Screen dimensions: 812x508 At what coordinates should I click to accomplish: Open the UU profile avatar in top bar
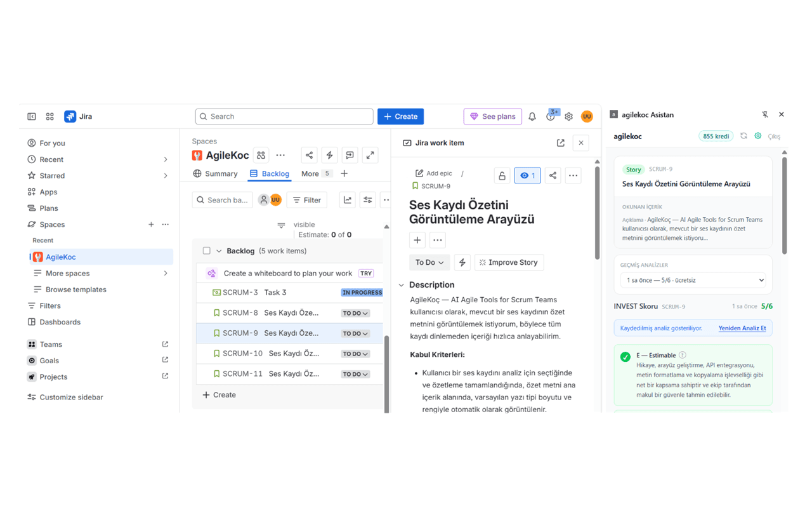(587, 116)
